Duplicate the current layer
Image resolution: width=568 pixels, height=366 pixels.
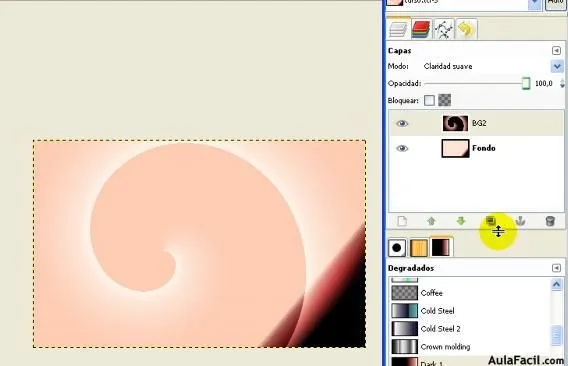(x=490, y=221)
